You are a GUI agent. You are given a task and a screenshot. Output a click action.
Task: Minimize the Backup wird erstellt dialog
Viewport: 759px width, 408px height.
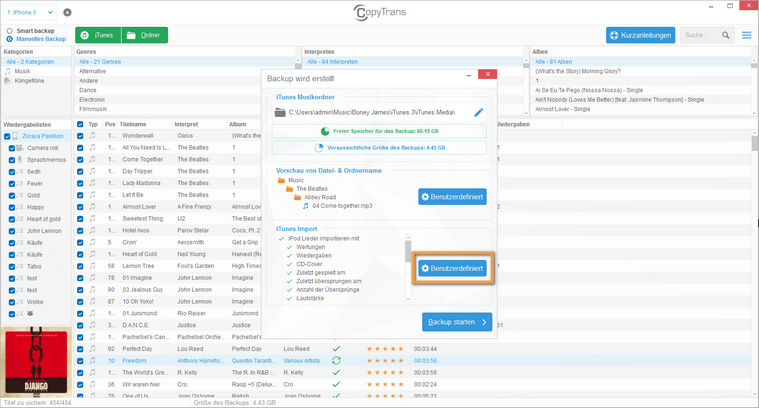tap(469, 75)
